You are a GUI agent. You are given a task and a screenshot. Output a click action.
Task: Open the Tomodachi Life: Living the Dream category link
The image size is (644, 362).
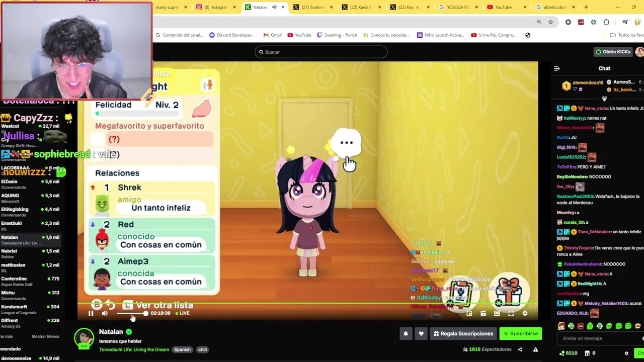134,349
